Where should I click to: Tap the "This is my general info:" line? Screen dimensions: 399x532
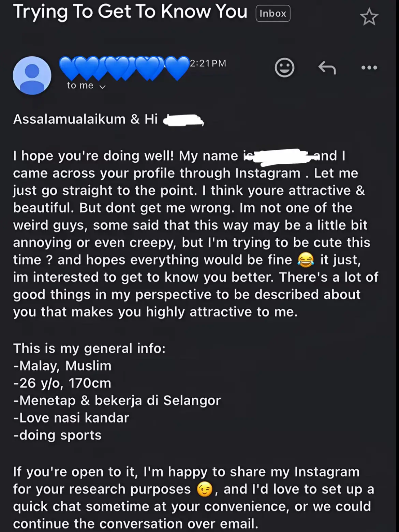click(89, 349)
